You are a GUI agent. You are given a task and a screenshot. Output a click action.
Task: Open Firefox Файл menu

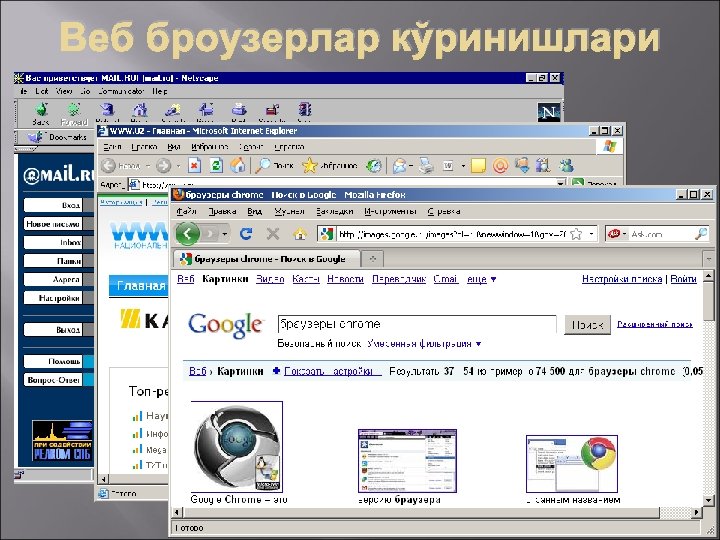pyautogui.click(x=186, y=211)
